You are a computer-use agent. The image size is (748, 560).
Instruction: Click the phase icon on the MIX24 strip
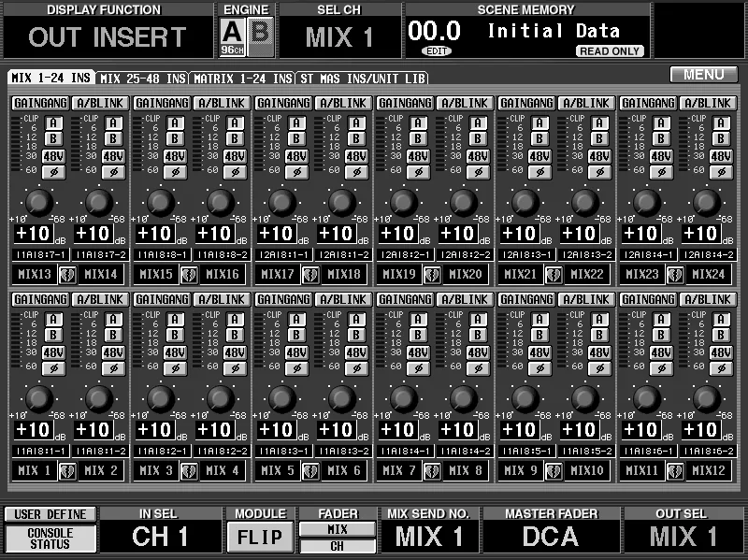coord(721,172)
